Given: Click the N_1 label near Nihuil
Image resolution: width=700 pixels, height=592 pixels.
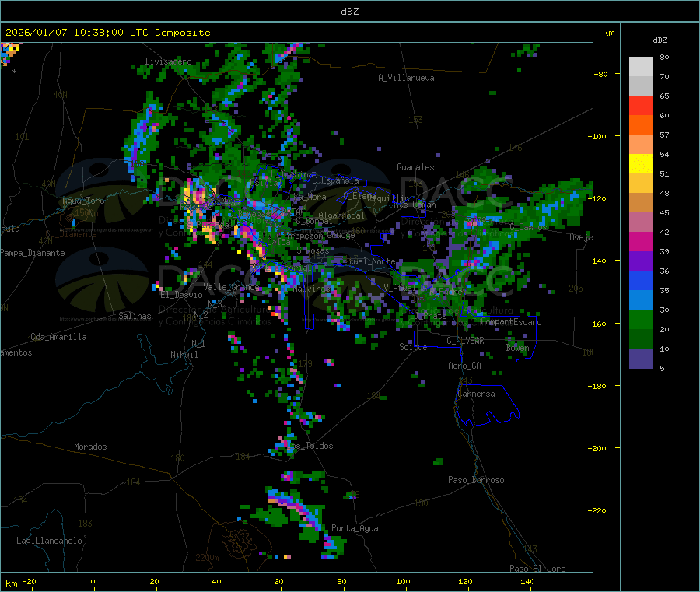Looking at the screenshot, I should point(198,343).
